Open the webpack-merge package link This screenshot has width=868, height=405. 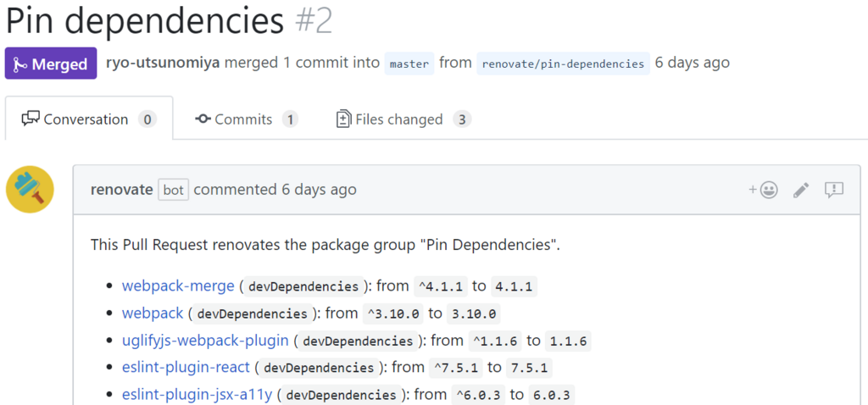[178, 286]
